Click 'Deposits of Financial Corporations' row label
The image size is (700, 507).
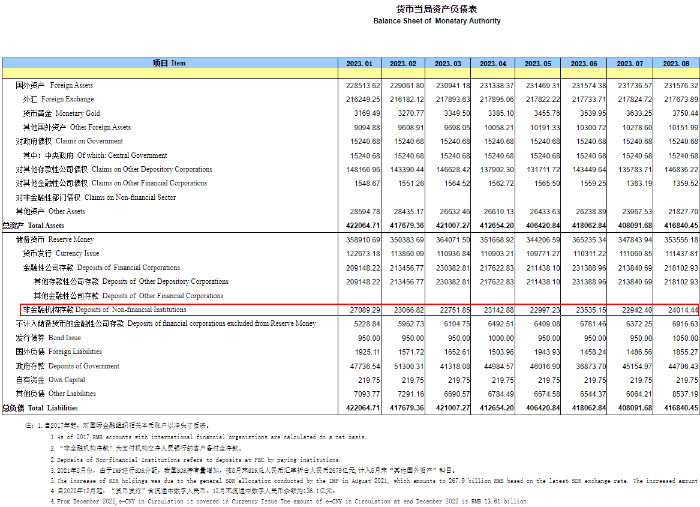(x=129, y=267)
